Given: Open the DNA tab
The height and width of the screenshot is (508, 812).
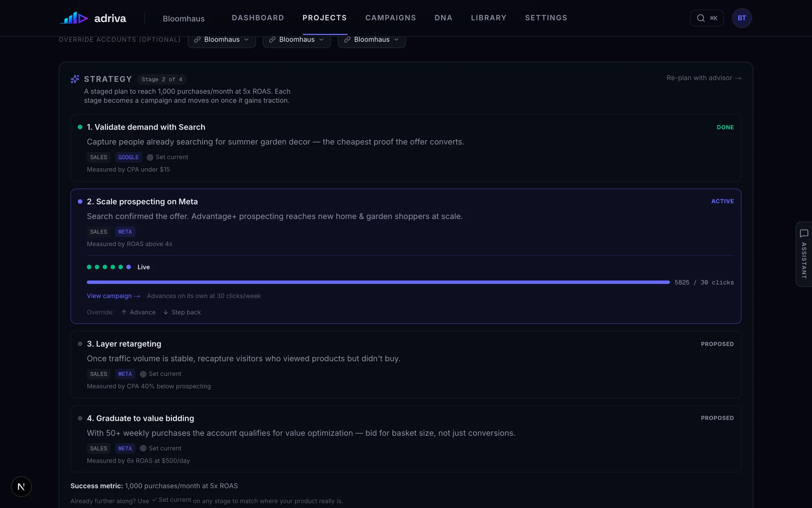Looking at the screenshot, I should click(443, 18).
